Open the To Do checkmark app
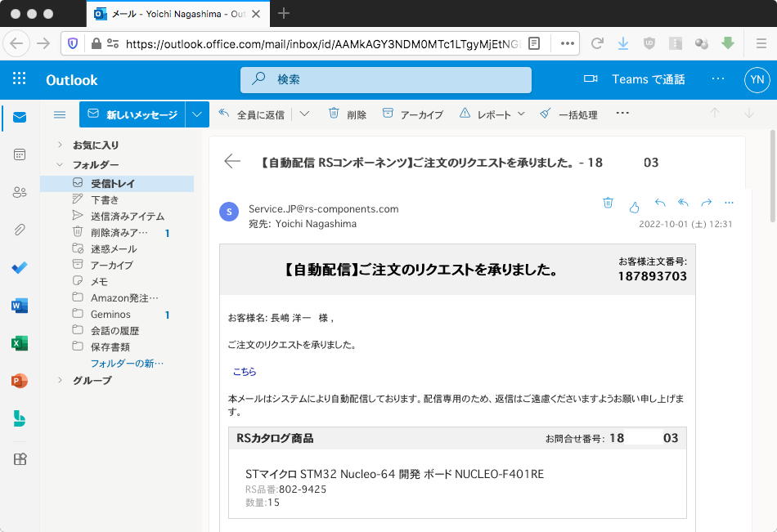 click(x=20, y=267)
